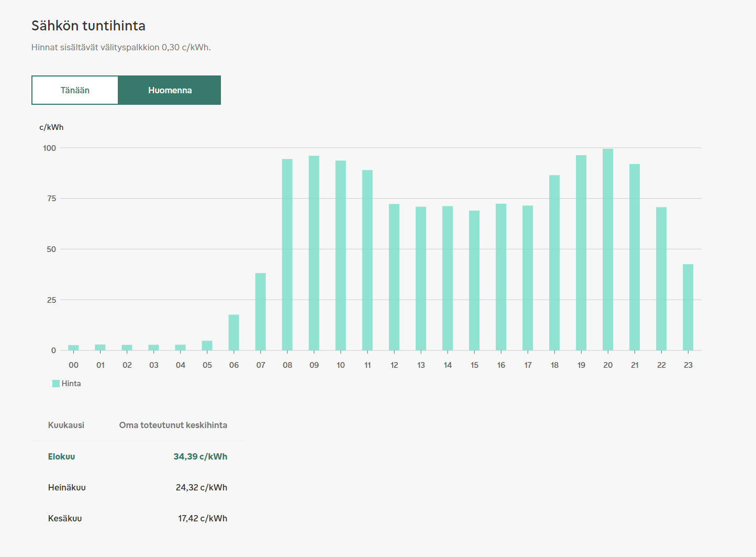
Task: Click the Oma toteutunut keskihinta header
Action: (173, 425)
